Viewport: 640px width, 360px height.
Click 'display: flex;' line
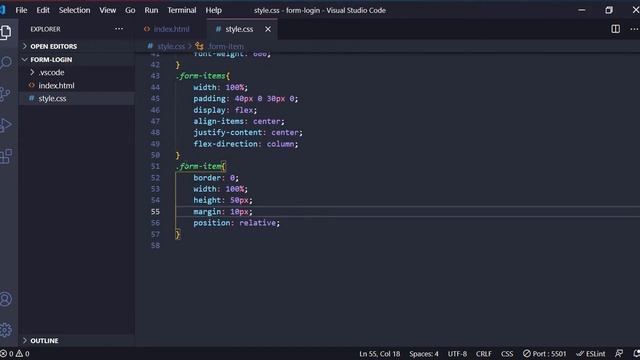(225, 110)
